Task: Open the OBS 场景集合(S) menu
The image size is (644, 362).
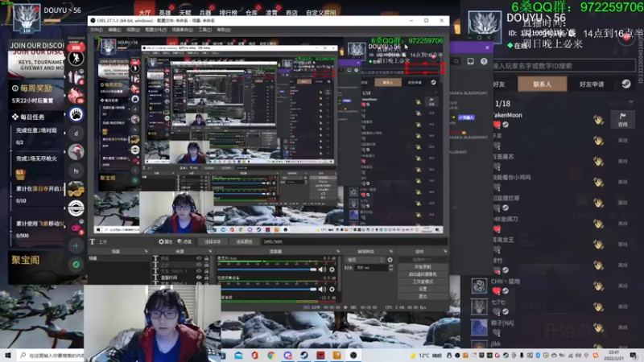Action: click(183, 30)
